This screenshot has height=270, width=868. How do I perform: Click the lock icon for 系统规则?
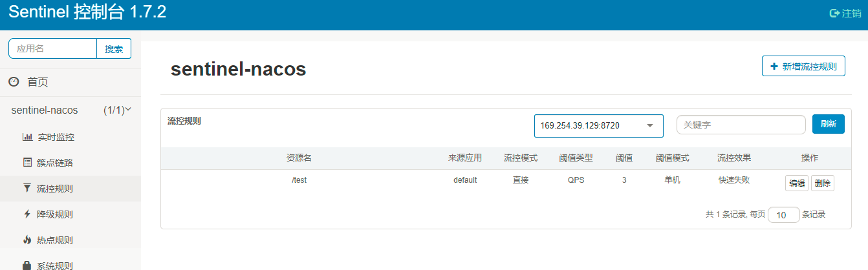coord(27,265)
